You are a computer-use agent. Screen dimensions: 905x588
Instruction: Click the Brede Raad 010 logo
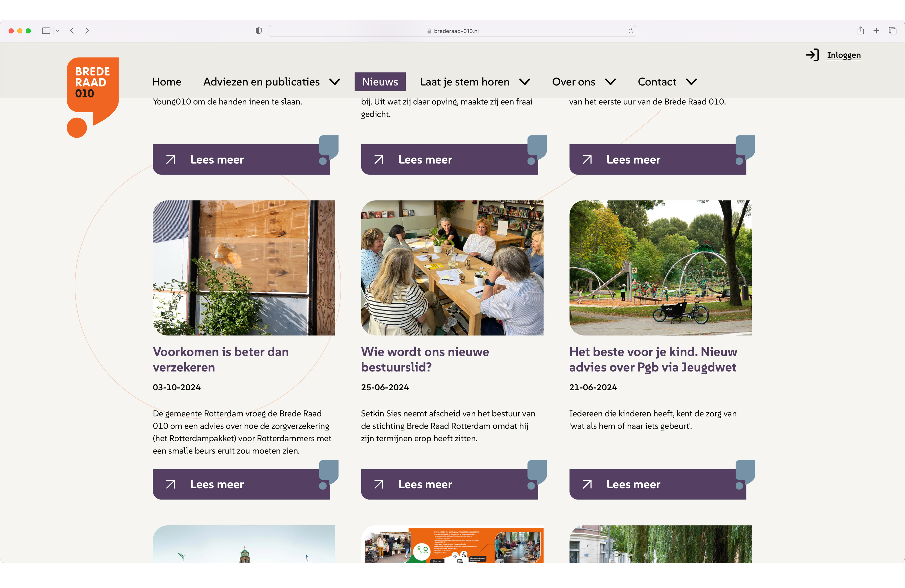(92, 97)
